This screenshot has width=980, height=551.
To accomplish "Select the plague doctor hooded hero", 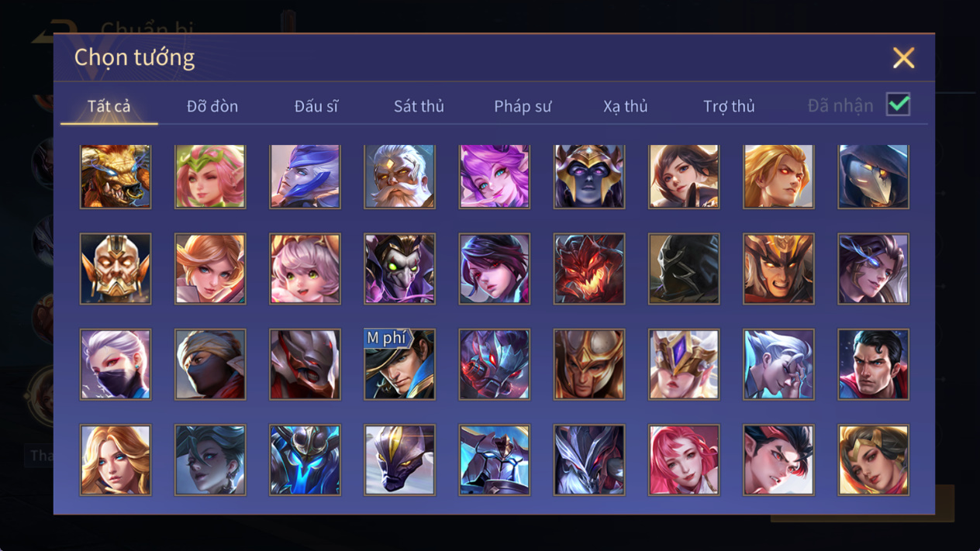I will [873, 177].
